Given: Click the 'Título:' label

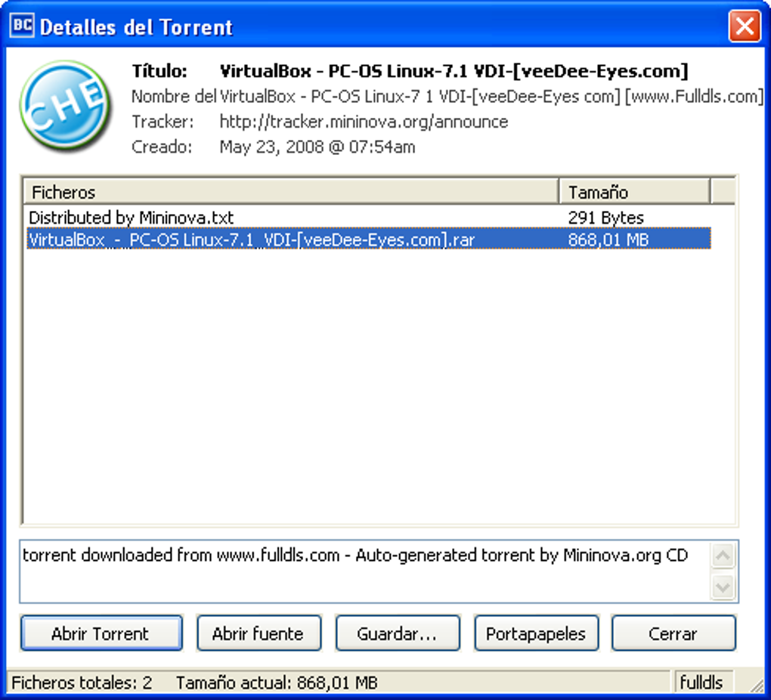Looking at the screenshot, I should (x=159, y=71).
